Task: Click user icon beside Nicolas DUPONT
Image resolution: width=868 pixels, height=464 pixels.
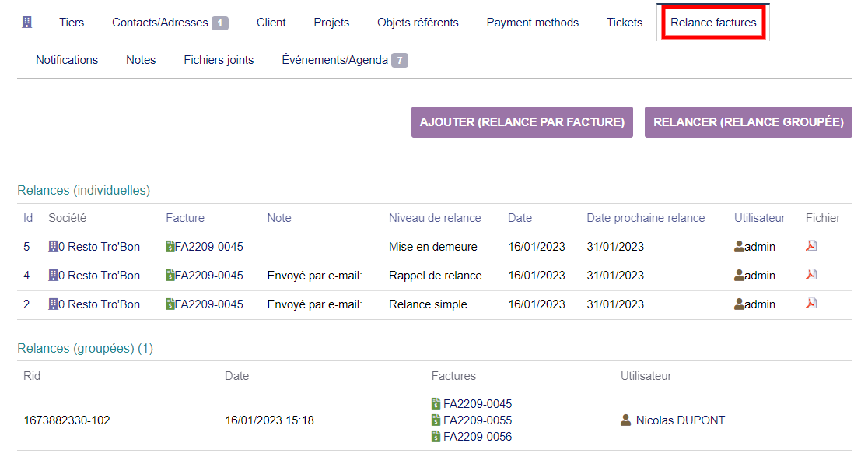Action: coord(625,420)
